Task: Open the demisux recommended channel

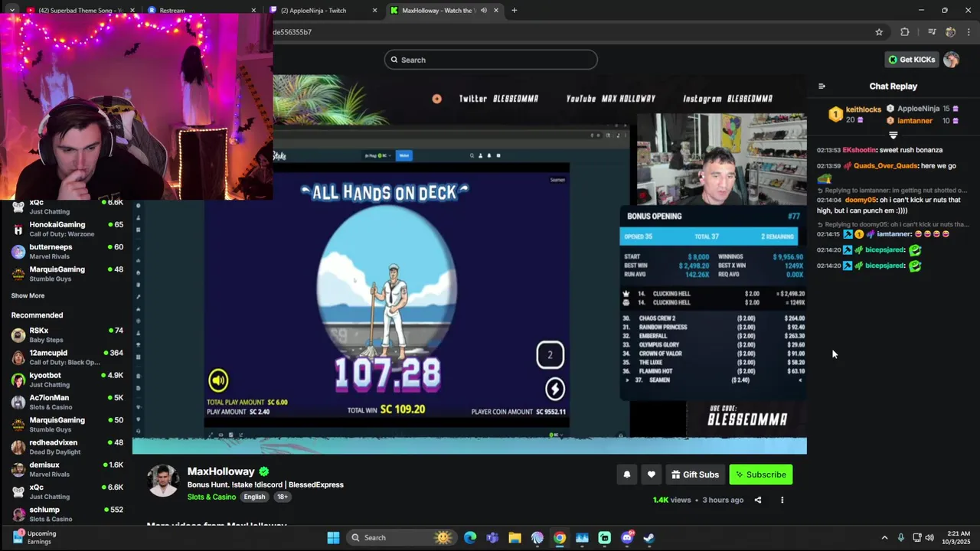Action: pyautogui.click(x=67, y=469)
